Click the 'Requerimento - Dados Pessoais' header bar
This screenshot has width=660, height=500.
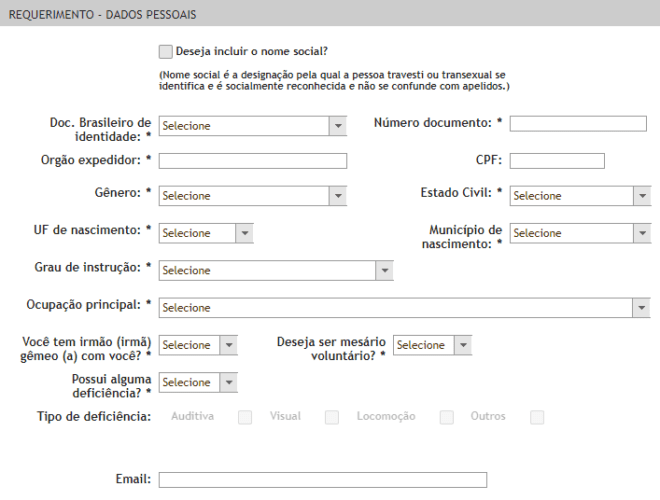(330, 13)
